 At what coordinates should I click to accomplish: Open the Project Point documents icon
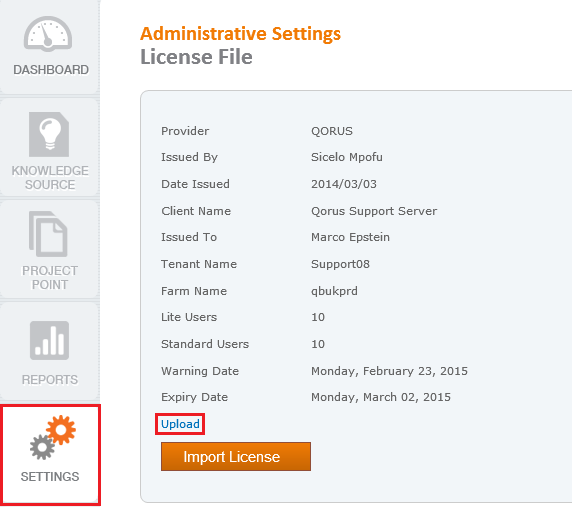click(x=48, y=234)
